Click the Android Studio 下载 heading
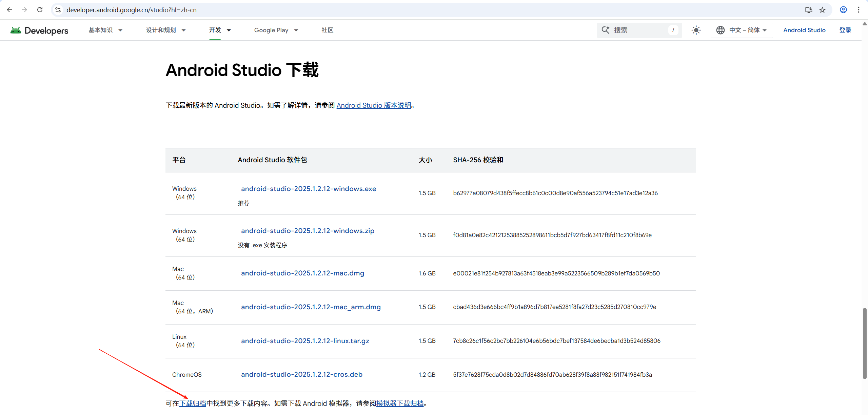 tap(242, 70)
